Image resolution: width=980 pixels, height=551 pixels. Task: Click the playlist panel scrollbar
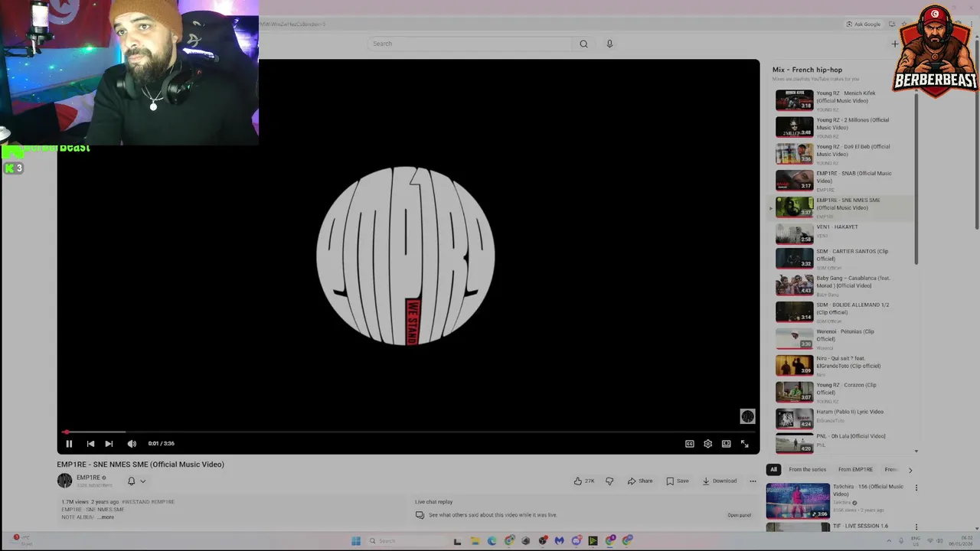916,178
